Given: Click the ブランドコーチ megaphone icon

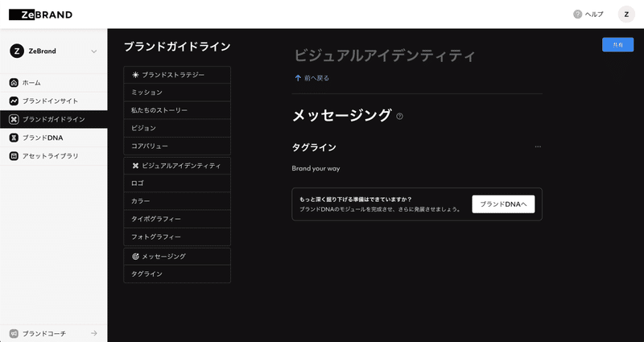Looking at the screenshot, I should point(14,333).
